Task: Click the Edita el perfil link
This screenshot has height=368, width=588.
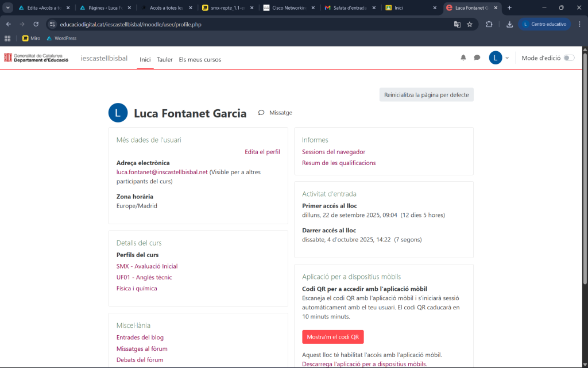Action: (x=262, y=152)
